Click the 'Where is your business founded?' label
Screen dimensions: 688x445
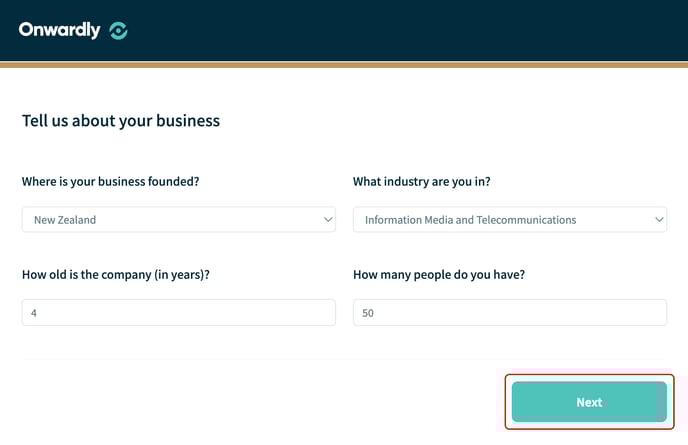coord(111,182)
